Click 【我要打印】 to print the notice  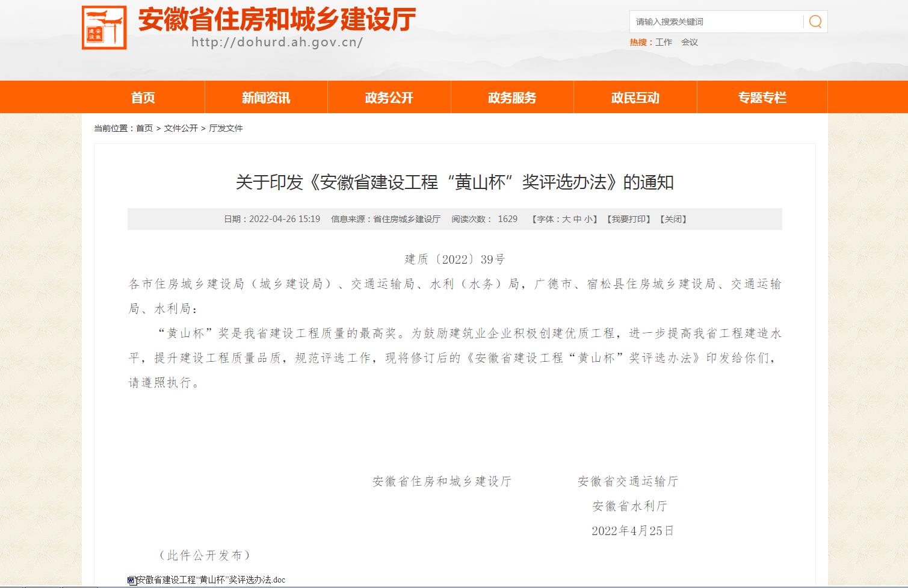[x=628, y=219]
